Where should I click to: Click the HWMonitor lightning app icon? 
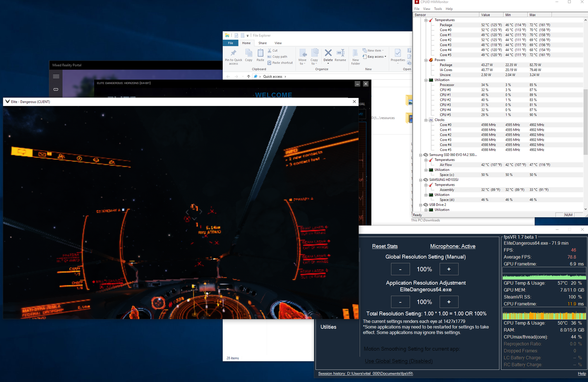pyautogui.click(x=417, y=2)
